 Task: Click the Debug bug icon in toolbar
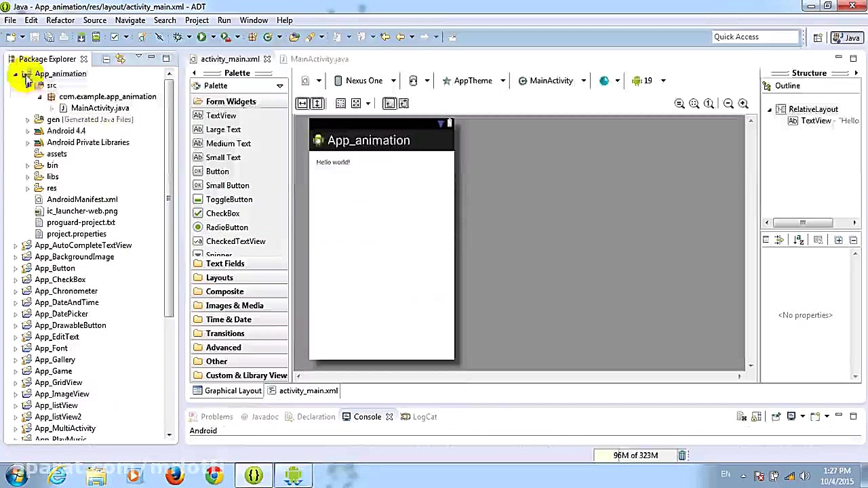(178, 37)
